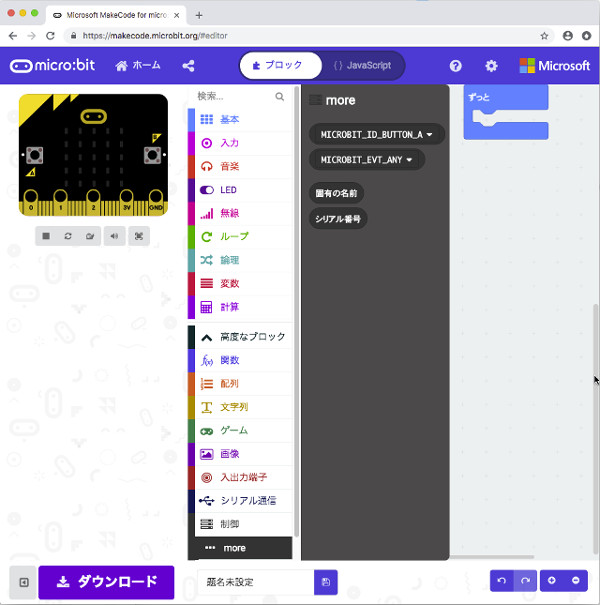Open the 無線 blocks category
Image resolution: width=600 pixels, height=605 pixels.
(x=241, y=213)
